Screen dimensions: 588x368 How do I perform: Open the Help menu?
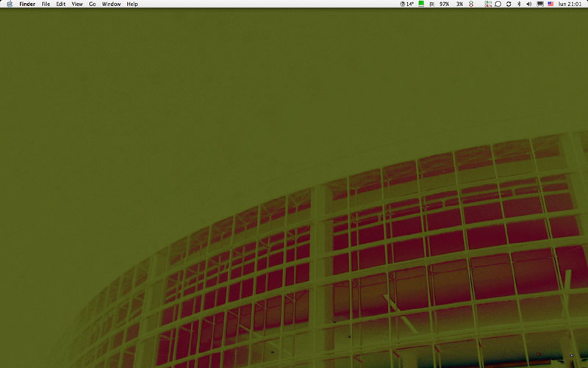coord(132,4)
